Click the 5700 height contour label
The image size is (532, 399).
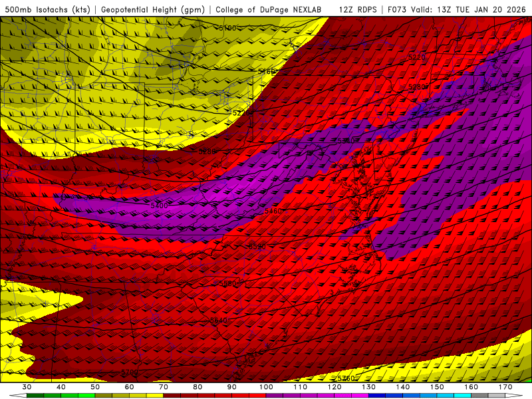pos(130,372)
